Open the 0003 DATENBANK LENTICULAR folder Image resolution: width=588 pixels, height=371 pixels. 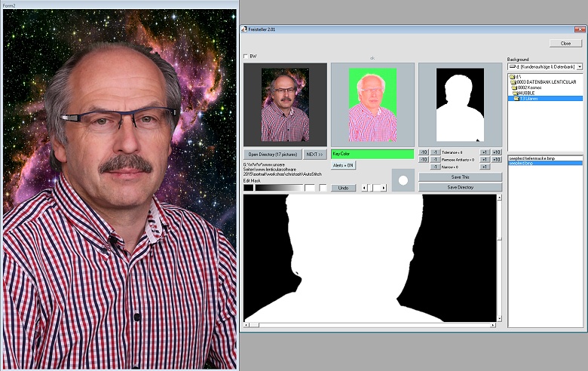[x=544, y=81]
